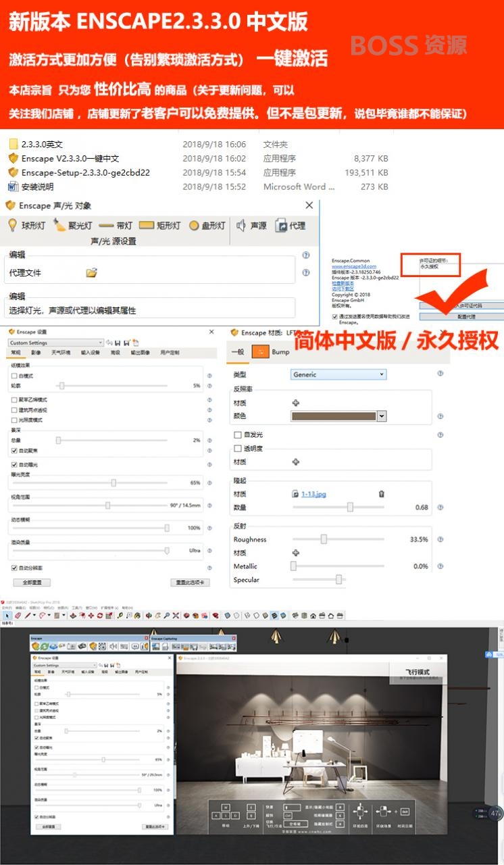The image size is (504, 865).
Task: Select the 代理 proxy tool
Action: [290, 226]
